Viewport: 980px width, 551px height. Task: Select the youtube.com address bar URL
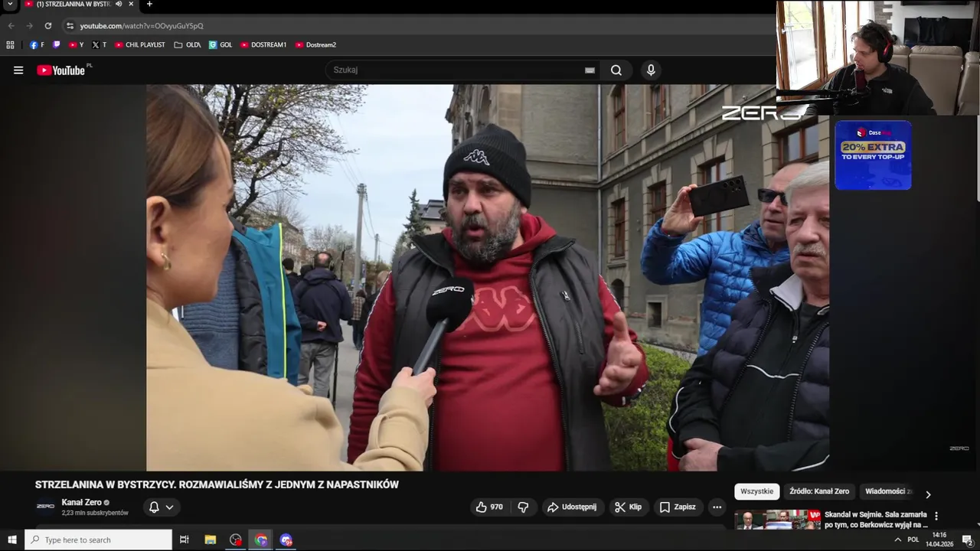tap(142, 26)
